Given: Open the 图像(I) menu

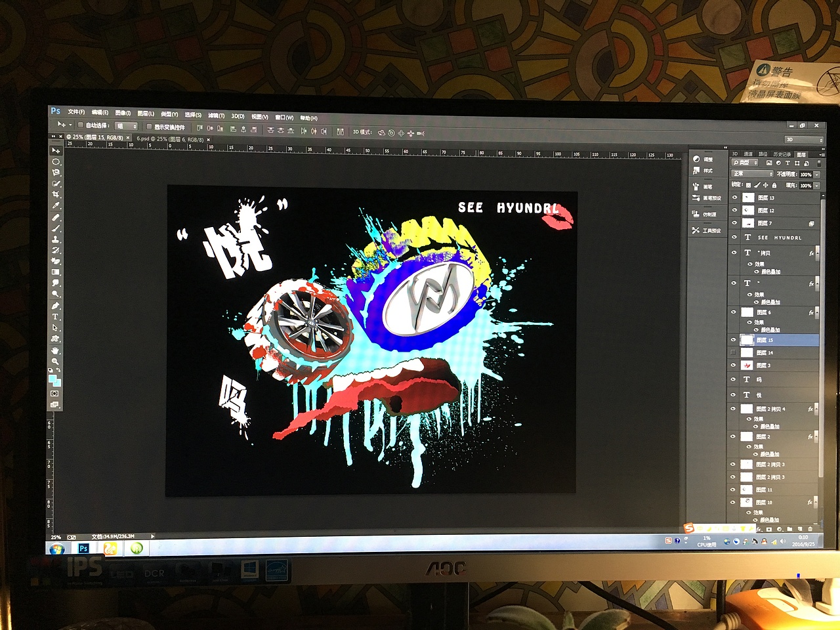Looking at the screenshot, I should [x=123, y=113].
